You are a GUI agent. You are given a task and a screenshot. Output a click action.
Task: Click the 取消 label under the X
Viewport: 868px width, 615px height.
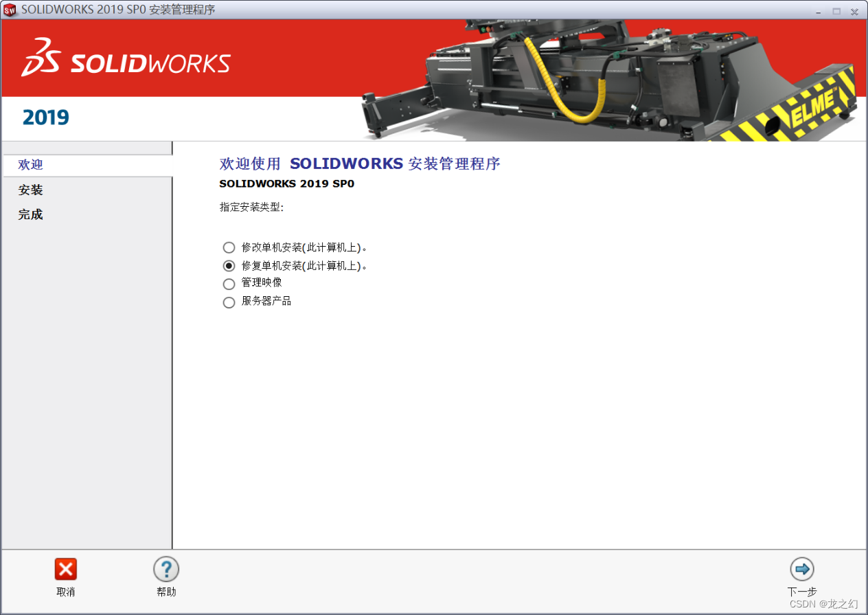pos(66,592)
